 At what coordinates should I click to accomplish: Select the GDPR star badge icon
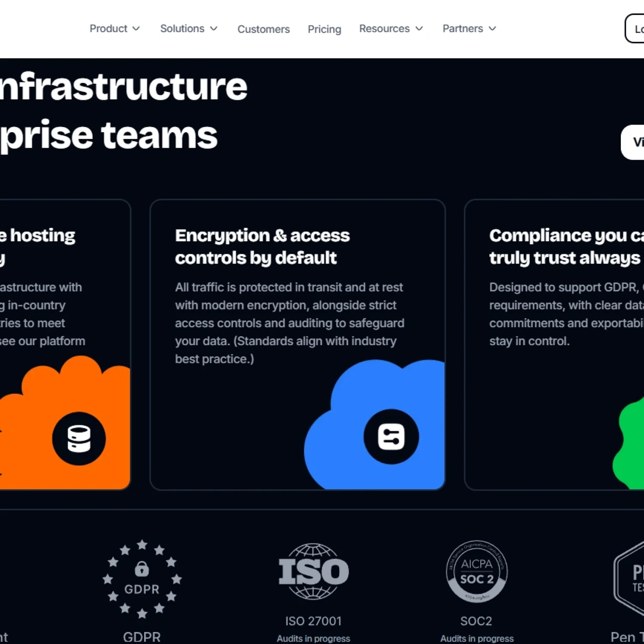[142, 579]
